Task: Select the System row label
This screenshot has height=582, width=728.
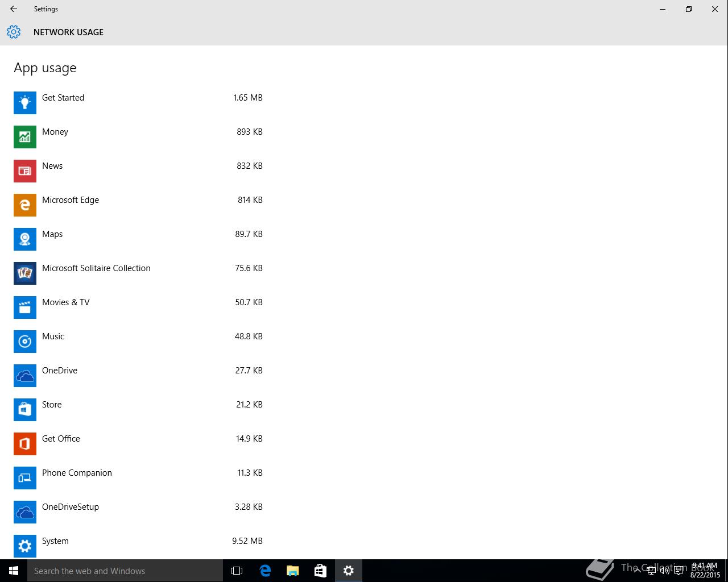Action: tap(55, 541)
